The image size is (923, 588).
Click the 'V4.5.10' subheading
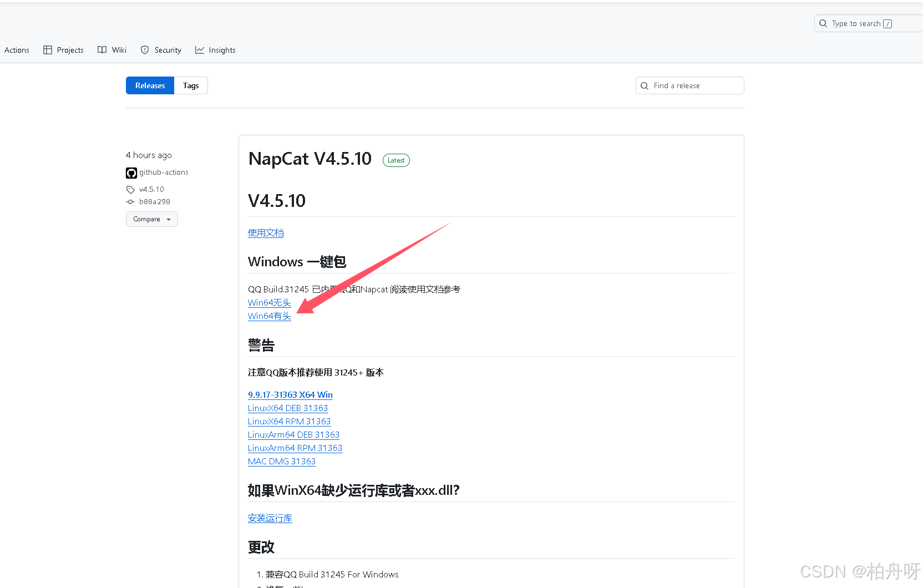tap(277, 201)
